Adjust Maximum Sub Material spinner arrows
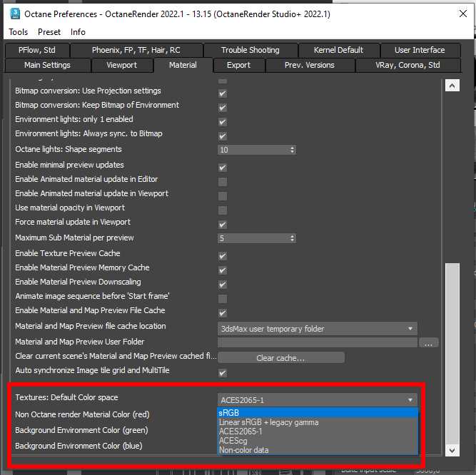This screenshot has height=475, width=476. point(292,238)
